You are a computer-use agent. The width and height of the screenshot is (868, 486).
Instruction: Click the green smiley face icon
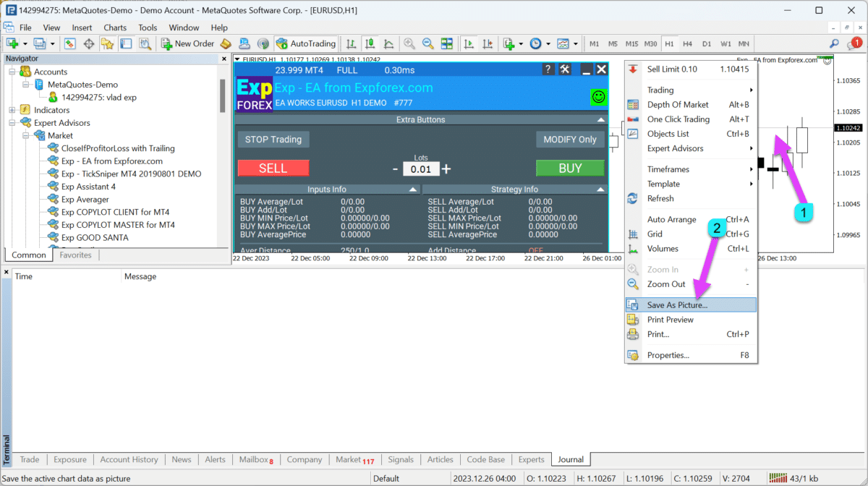pos(598,96)
